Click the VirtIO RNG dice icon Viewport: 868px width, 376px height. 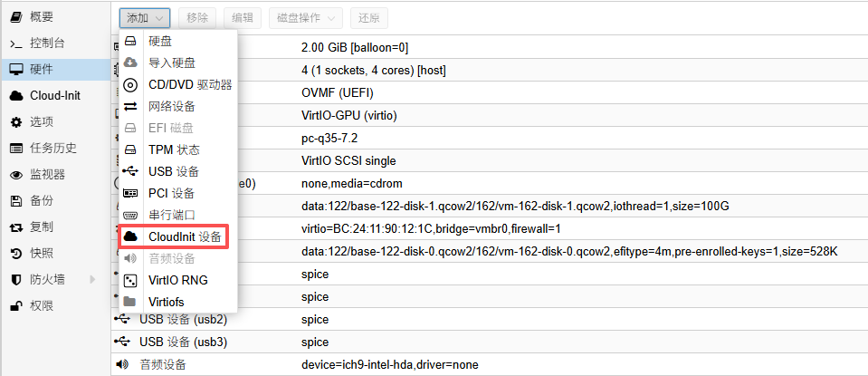point(130,280)
